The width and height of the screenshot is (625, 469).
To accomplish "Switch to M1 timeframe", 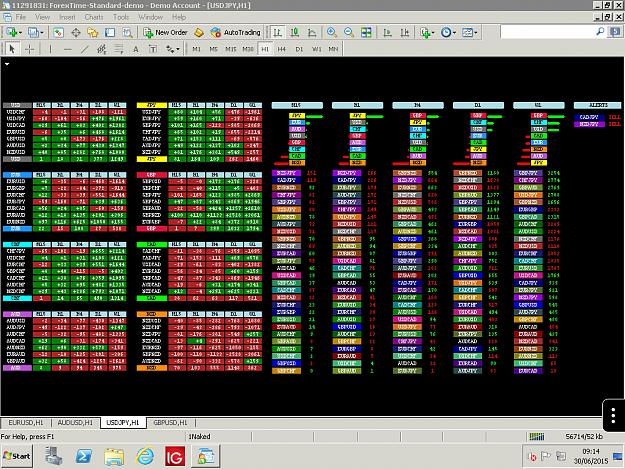I will click(197, 49).
